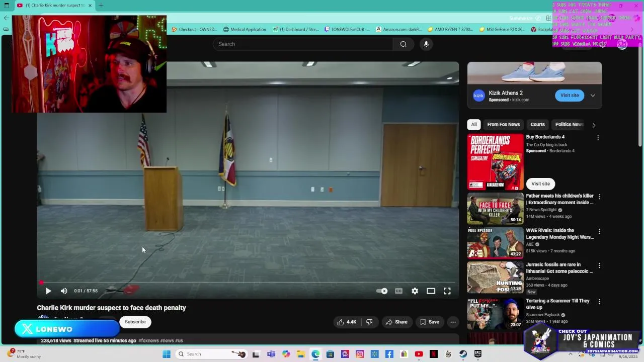Like the video showing 4.4K
The width and height of the screenshot is (644, 362).
pyautogui.click(x=347, y=322)
